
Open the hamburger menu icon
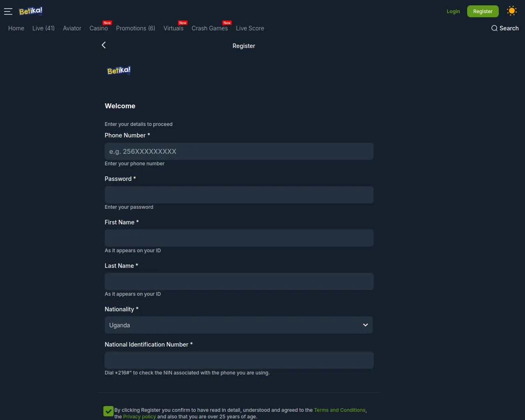point(8,11)
